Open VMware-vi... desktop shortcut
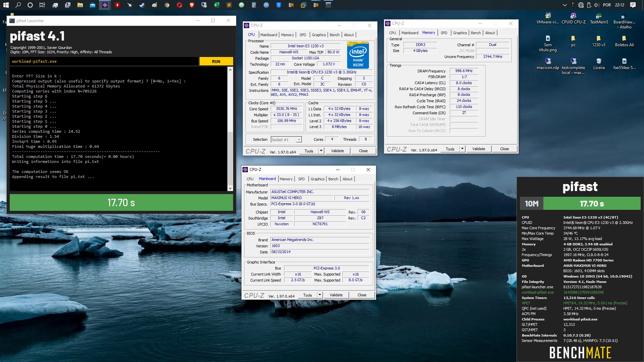Viewport: 644px width, 362px height. coord(548,19)
